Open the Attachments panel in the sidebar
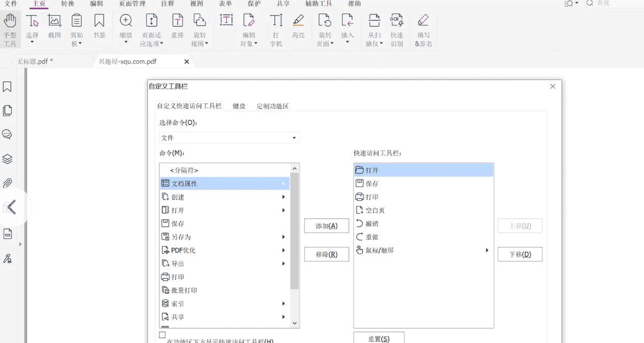This screenshot has height=343, width=644. coord(7,183)
